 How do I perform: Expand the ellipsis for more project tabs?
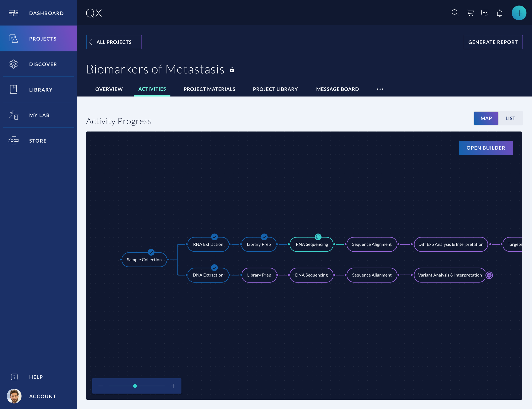tap(380, 89)
